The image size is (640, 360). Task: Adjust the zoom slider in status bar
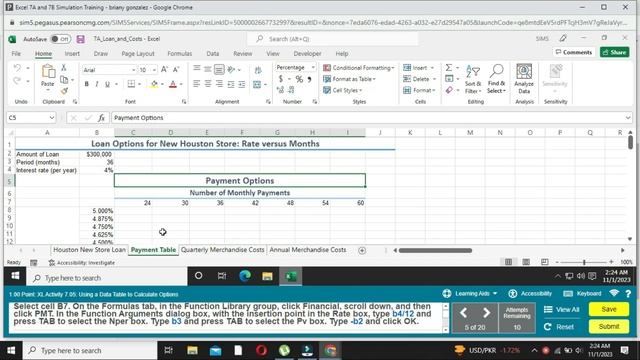coord(584,262)
